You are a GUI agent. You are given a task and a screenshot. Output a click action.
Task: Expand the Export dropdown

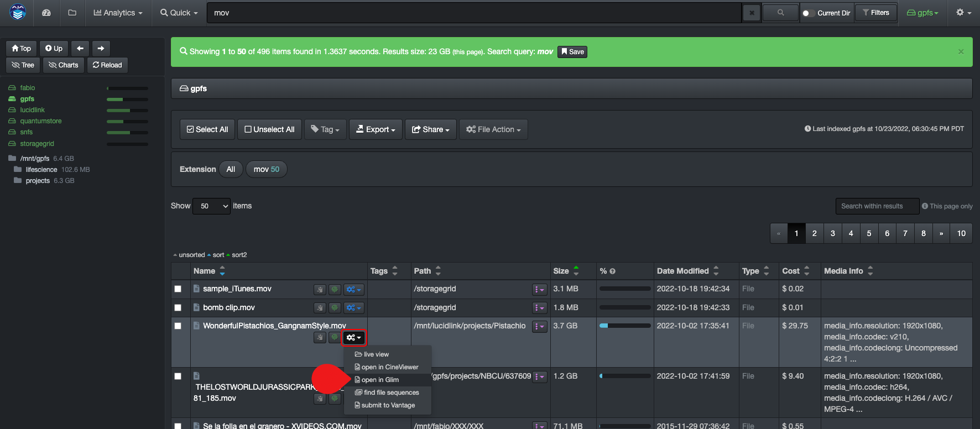click(376, 129)
